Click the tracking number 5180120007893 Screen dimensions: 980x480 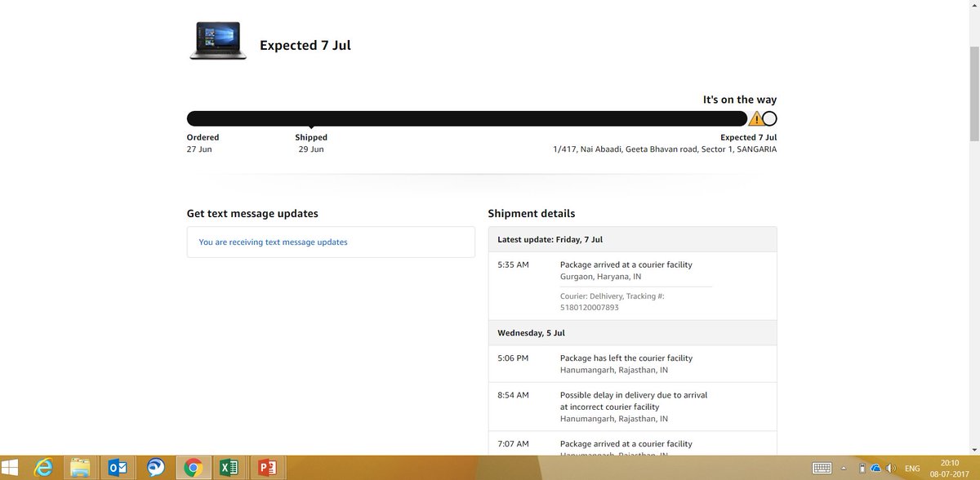pos(590,308)
